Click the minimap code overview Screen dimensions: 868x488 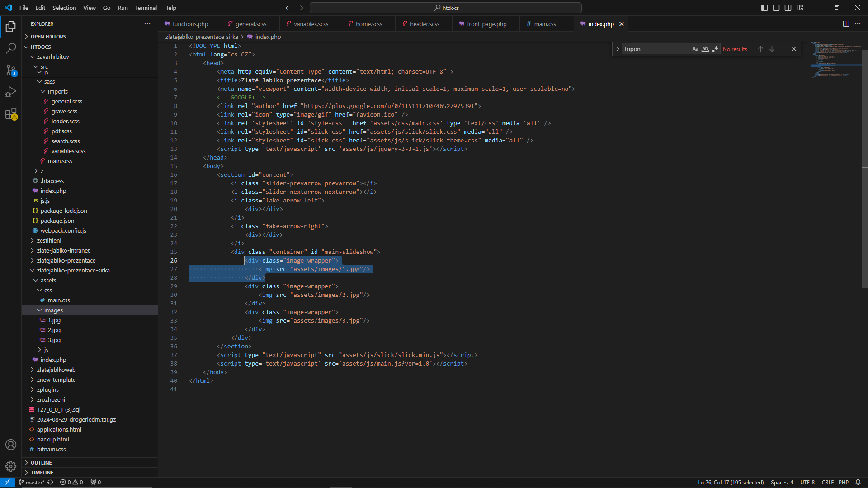[x=836, y=59]
